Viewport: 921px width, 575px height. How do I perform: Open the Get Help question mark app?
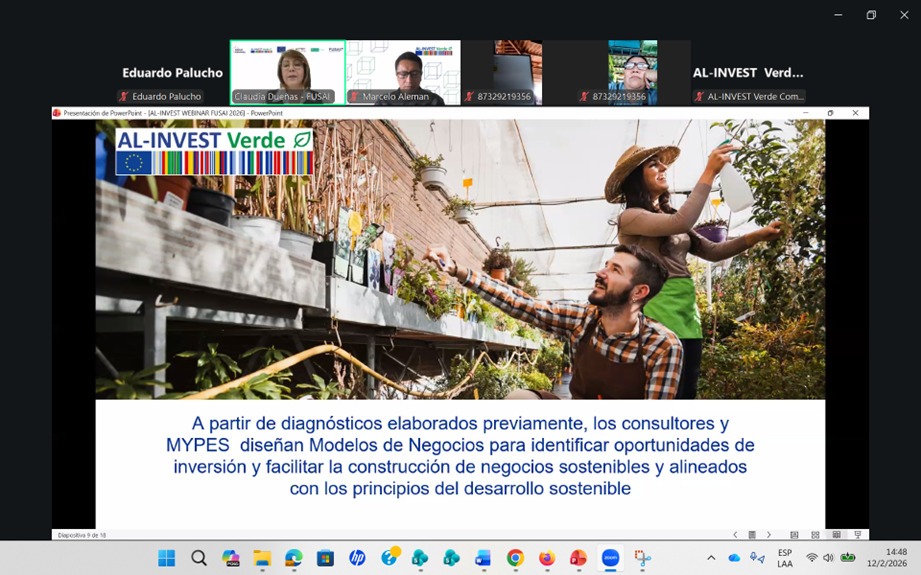pos(389,557)
